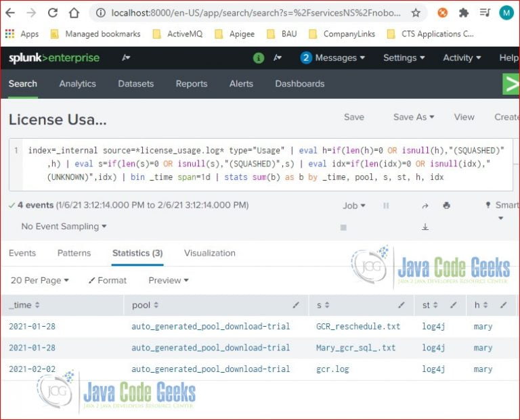Click in the search query editor
Image resolution: width=520 pixels, height=420 pixels.
(x=261, y=164)
